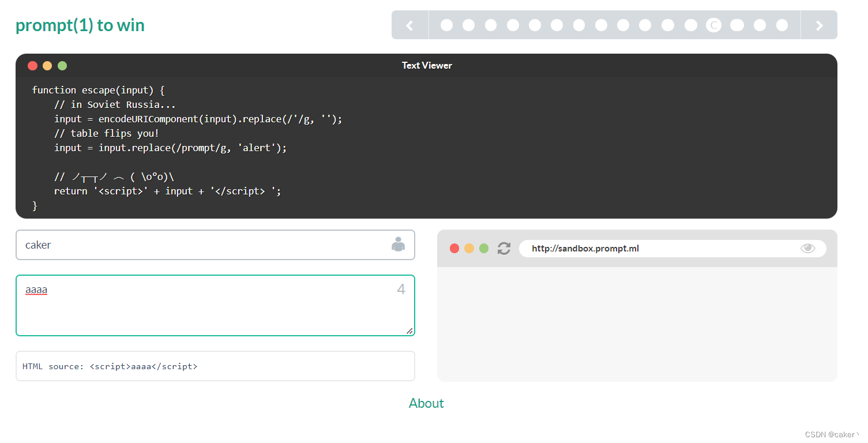The image size is (868, 443).
Task: Click the empty sandbox preview pane
Action: coord(637,324)
